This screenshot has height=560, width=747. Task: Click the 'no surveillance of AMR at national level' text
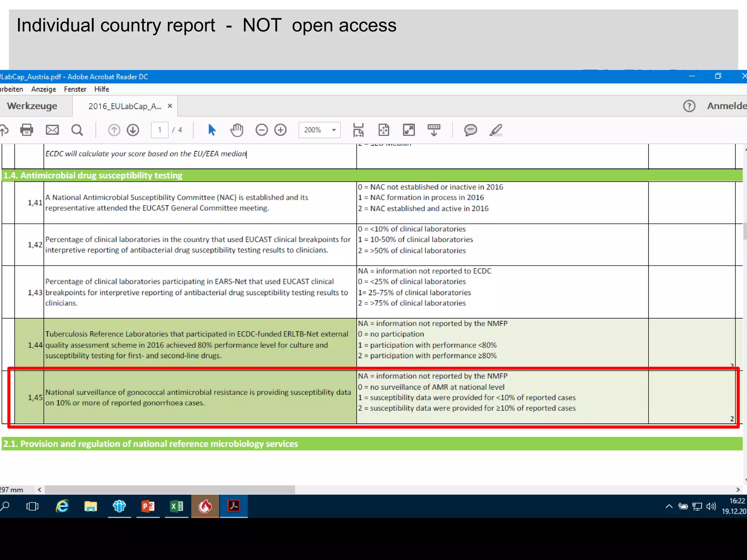[x=437, y=387]
